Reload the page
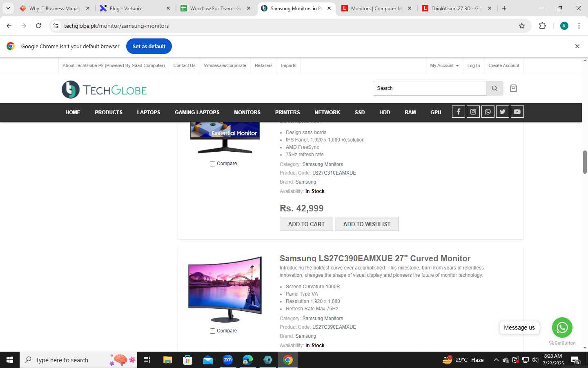The image size is (588, 368). [38, 26]
